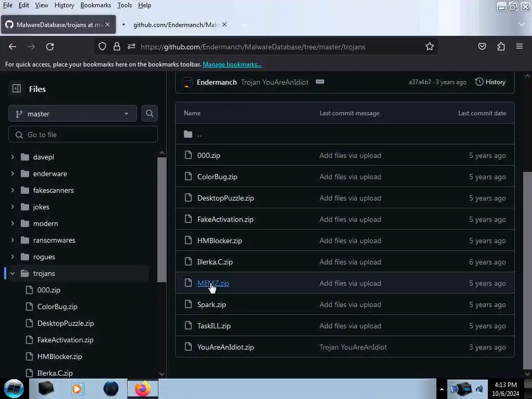Click the search magnifier next to master

tap(149, 113)
